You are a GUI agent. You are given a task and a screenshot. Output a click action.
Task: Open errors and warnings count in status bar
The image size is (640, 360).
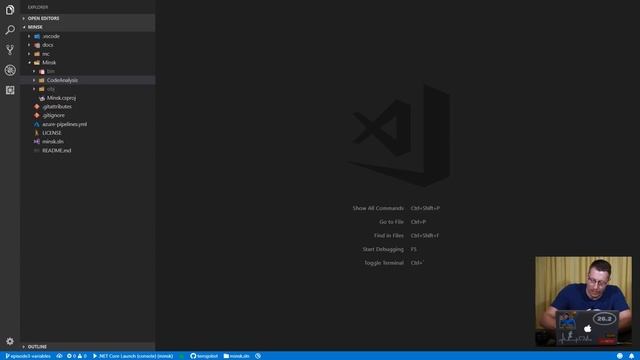[76, 356]
